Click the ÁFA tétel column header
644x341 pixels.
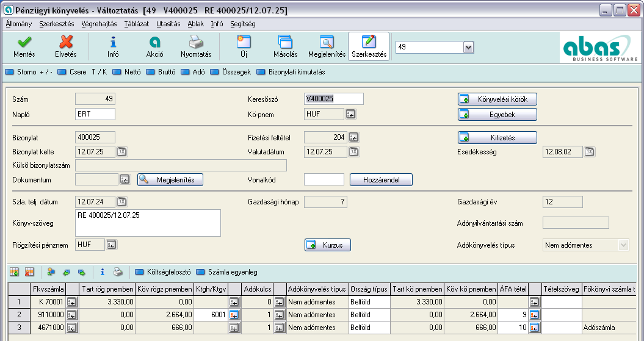point(513,289)
